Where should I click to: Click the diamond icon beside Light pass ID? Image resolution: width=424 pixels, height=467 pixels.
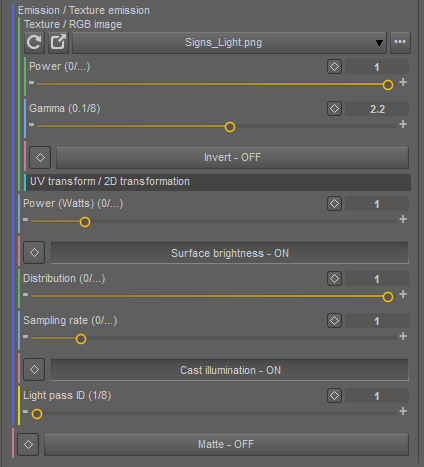pyautogui.click(x=334, y=396)
